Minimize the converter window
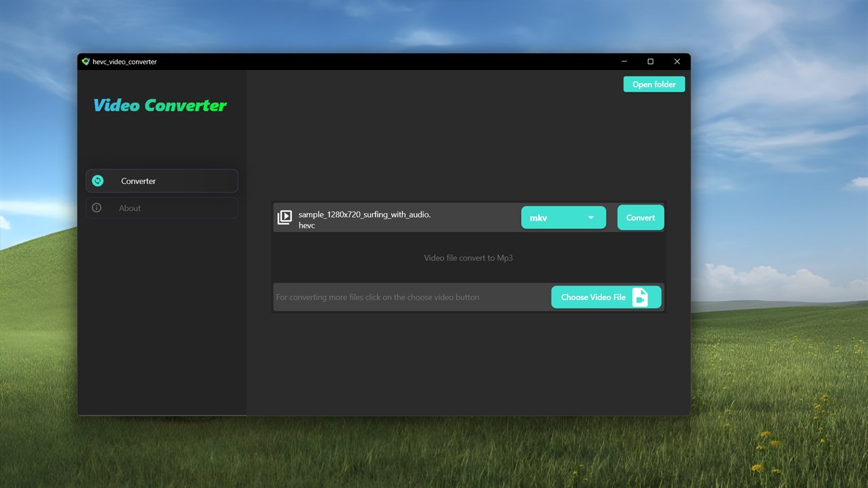The height and width of the screenshot is (488, 868). click(624, 61)
